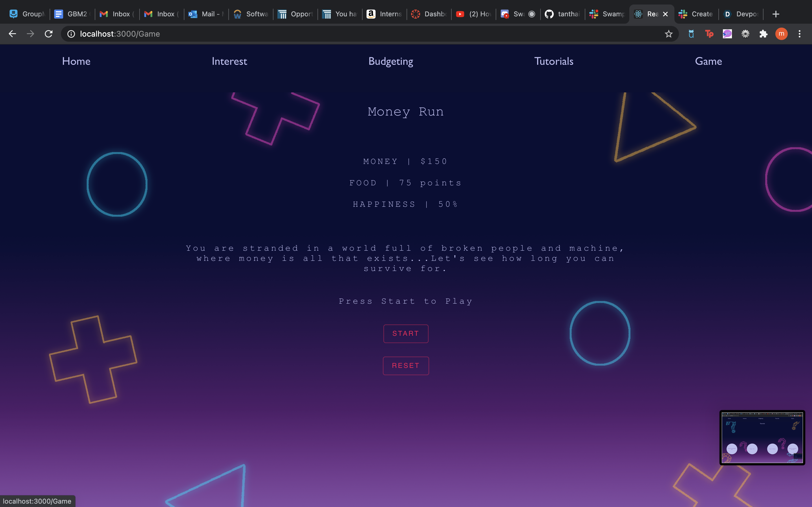The width and height of the screenshot is (812, 507).
Task: Click the profile avatar 'm'
Action: pos(781,34)
